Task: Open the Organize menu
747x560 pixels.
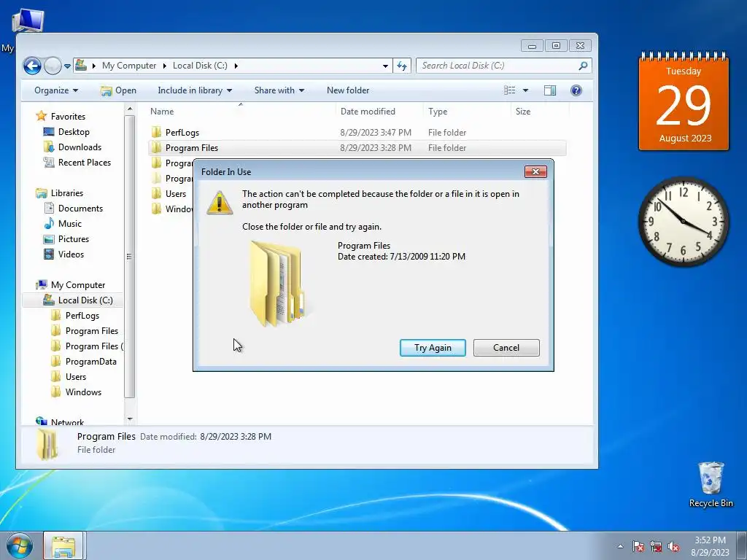Action: 56,90
